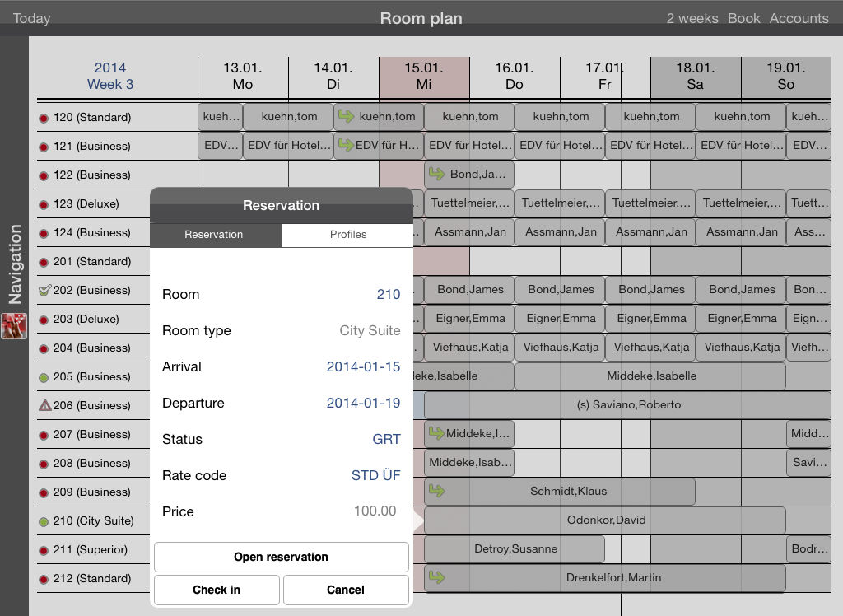843x616 pixels.
Task: Change the Departure date 2014-01-19
Action: click(x=363, y=403)
